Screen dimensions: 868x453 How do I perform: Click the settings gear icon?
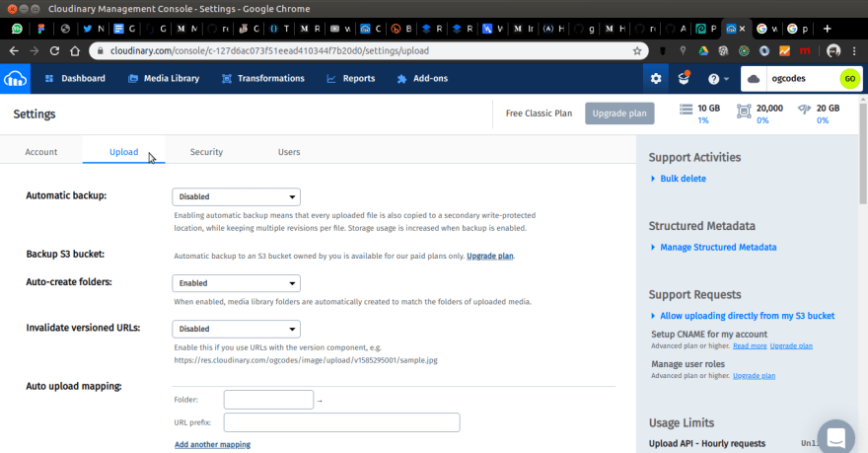coord(656,79)
